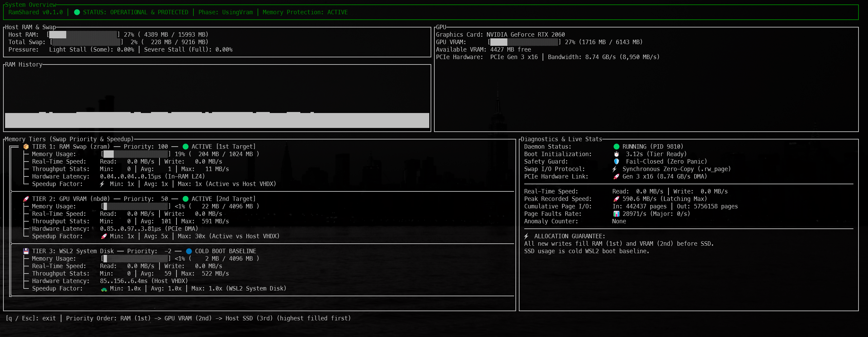Screen dimensions: 868x337
Task: Click the stopwatch icon for Boot Initialization
Action: [617, 154]
